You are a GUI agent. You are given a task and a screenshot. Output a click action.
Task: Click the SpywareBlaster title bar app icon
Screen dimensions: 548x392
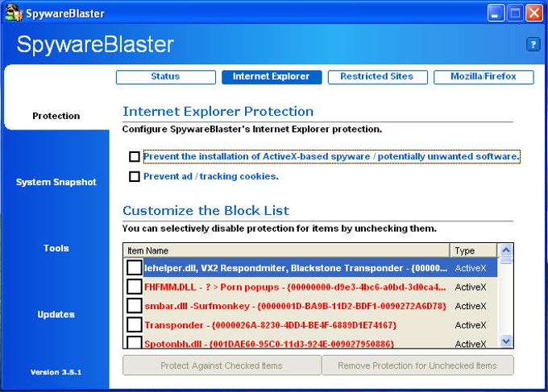click(x=13, y=13)
